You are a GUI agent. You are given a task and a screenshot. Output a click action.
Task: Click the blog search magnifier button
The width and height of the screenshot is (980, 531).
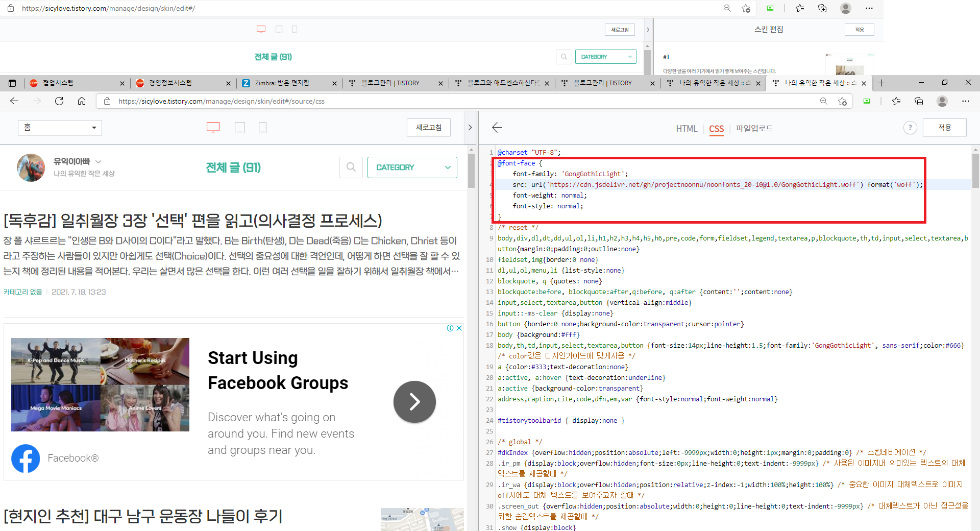pos(351,167)
